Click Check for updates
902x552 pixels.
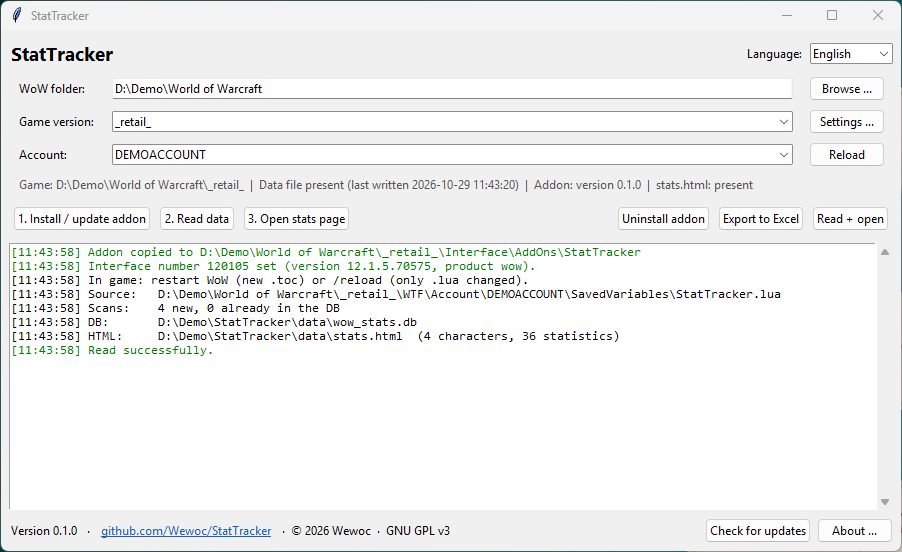point(758,531)
